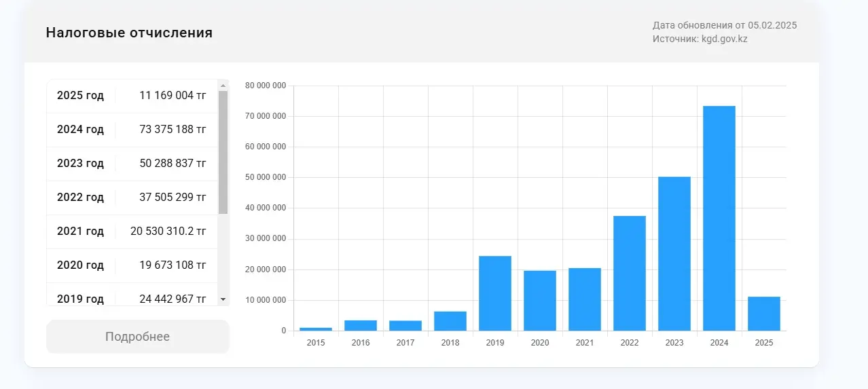Click the 80 000 000 axis label

[x=266, y=86]
